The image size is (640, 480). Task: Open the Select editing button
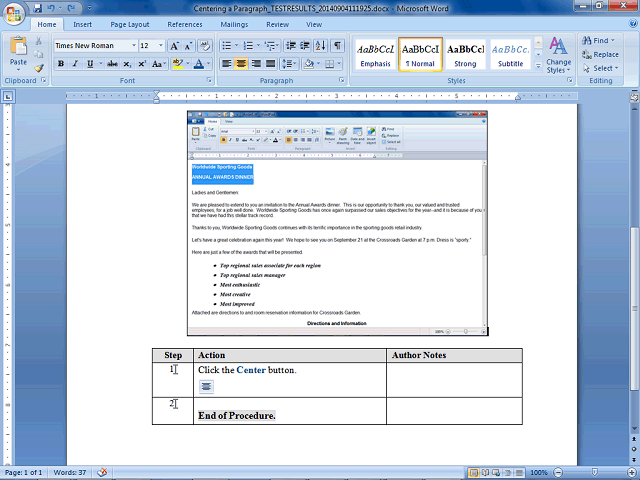601,68
